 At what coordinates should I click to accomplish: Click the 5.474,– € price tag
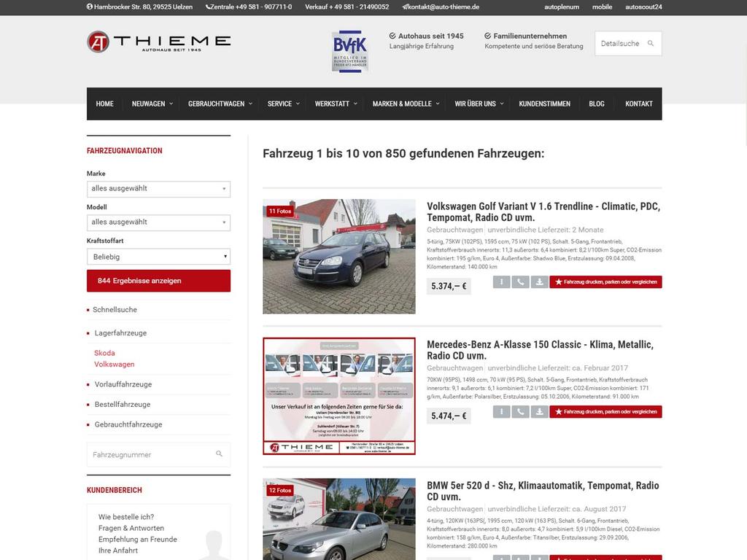tap(449, 416)
